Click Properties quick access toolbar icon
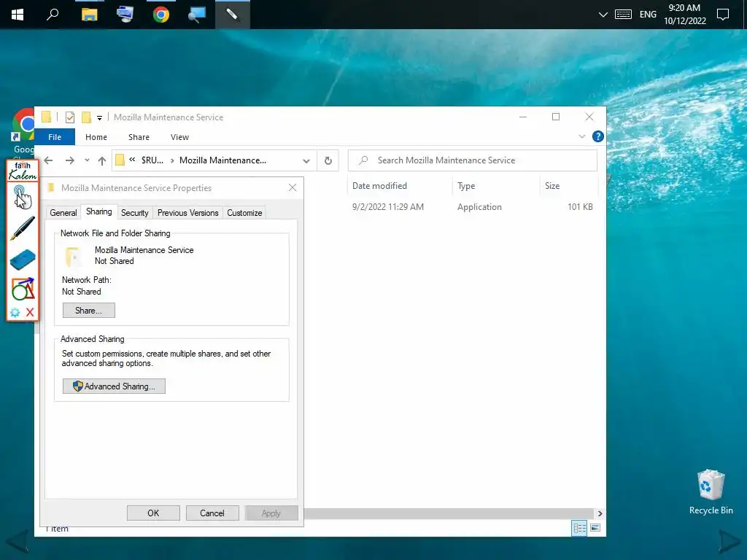This screenshot has height=560, width=747. point(70,117)
